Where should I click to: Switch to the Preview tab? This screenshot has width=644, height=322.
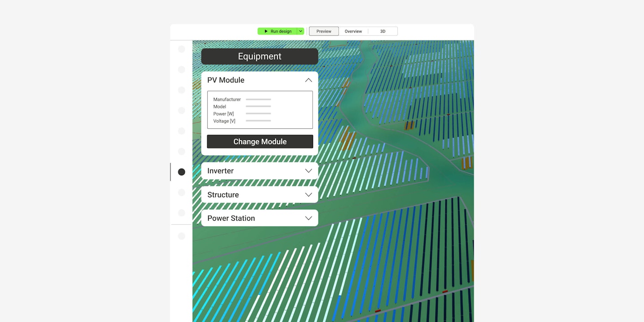pos(324,31)
